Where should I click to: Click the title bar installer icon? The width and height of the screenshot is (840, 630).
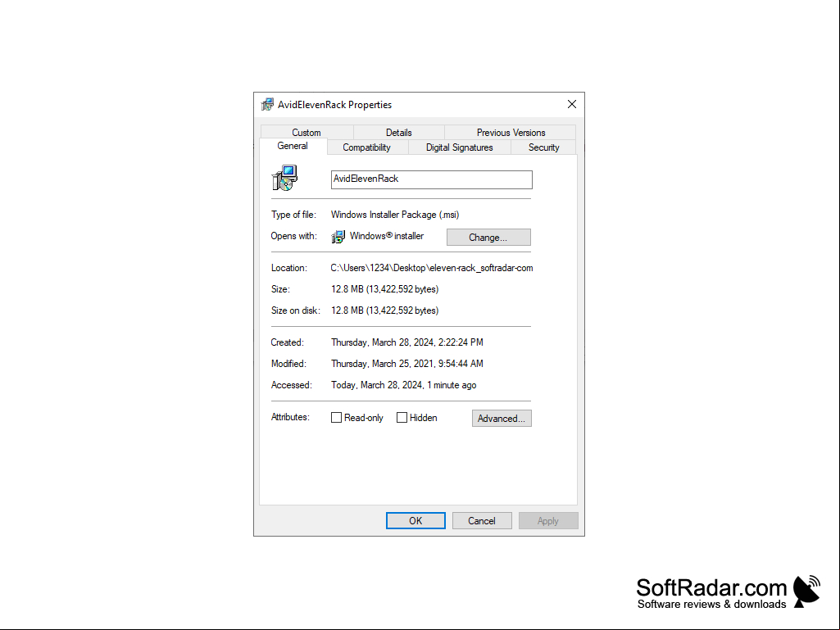(267, 105)
